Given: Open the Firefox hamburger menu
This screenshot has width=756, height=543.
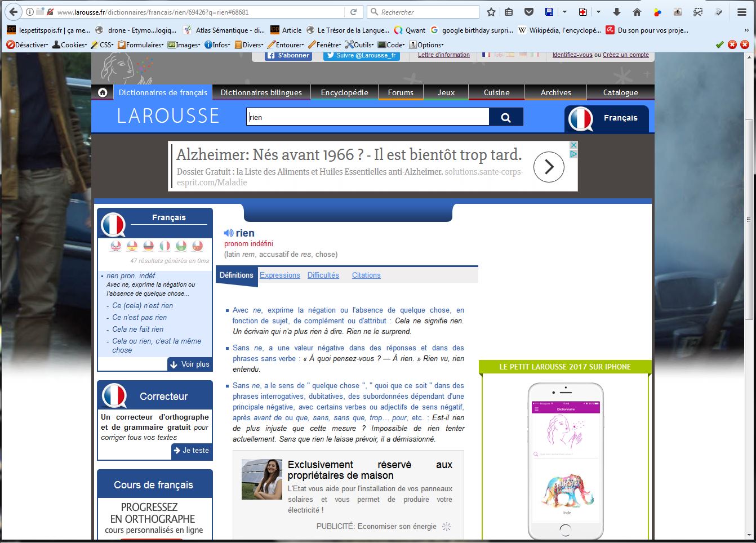Looking at the screenshot, I should pos(742,12).
